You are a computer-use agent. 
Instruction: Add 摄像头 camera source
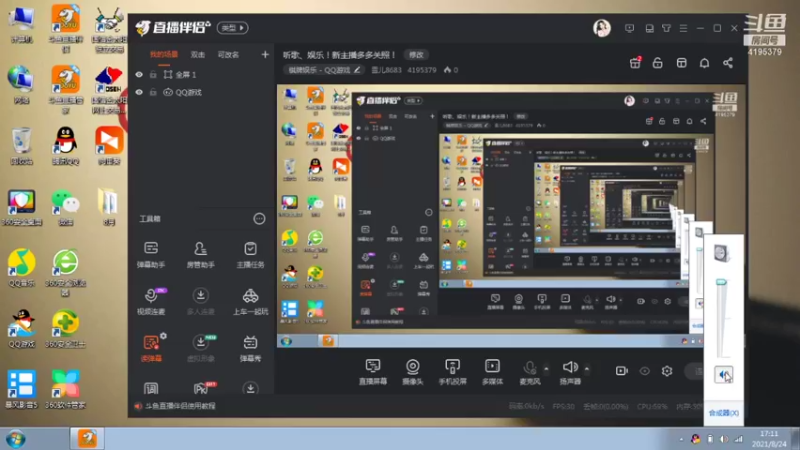click(x=413, y=371)
